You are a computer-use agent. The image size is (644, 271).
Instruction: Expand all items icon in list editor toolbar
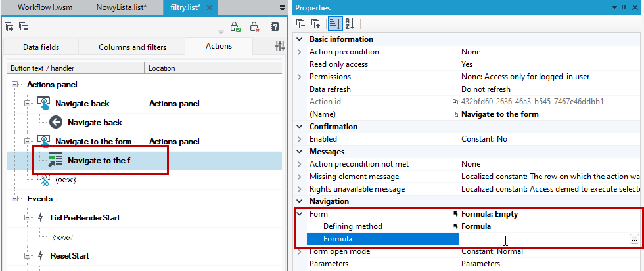point(9,27)
